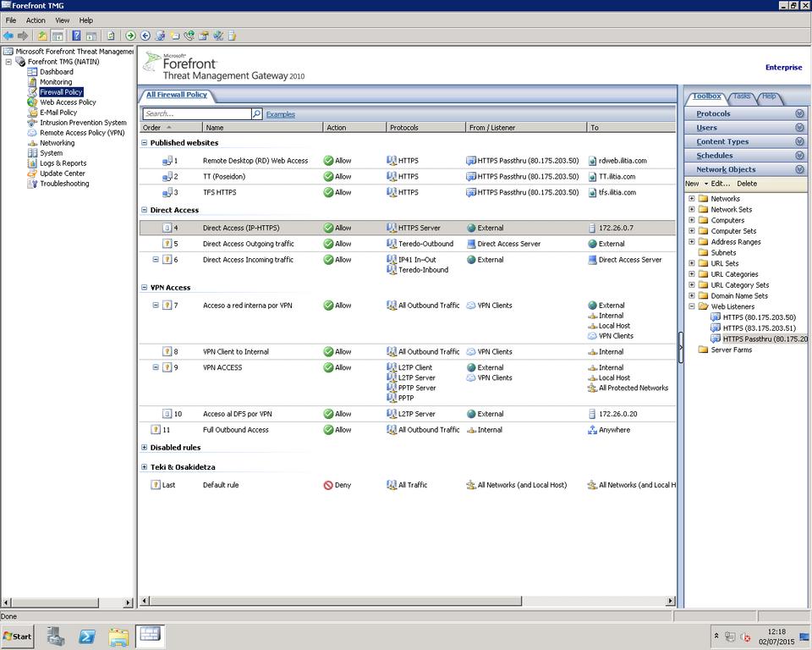The width and height of the screenshot is (812, 650).
Task: Open the Action menu
Action: point(36,20)
